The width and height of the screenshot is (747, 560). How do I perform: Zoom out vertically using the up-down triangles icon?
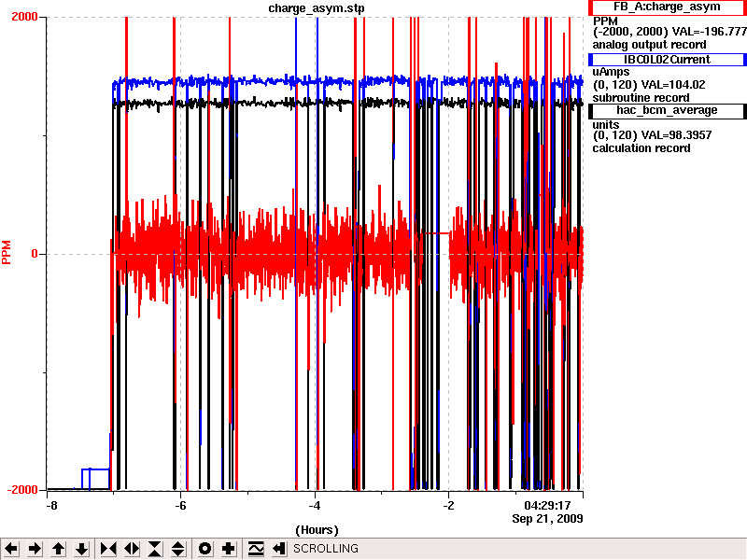[x=178, y=549]
